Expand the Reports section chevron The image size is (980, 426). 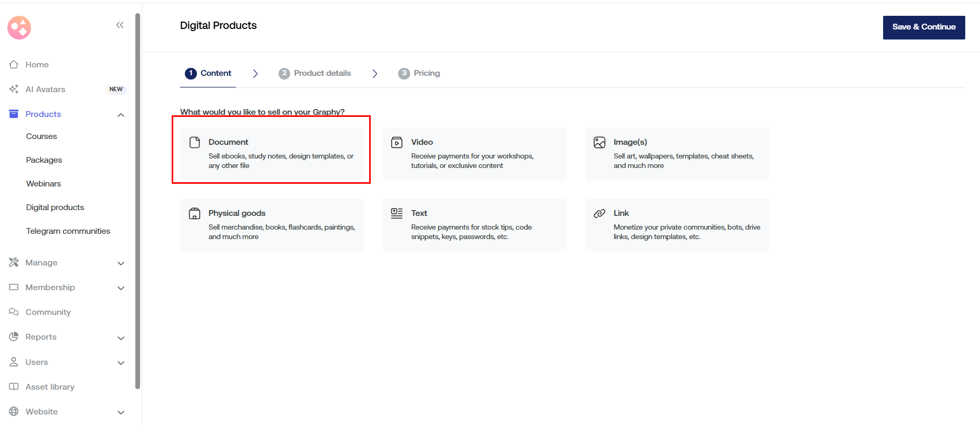121,338
